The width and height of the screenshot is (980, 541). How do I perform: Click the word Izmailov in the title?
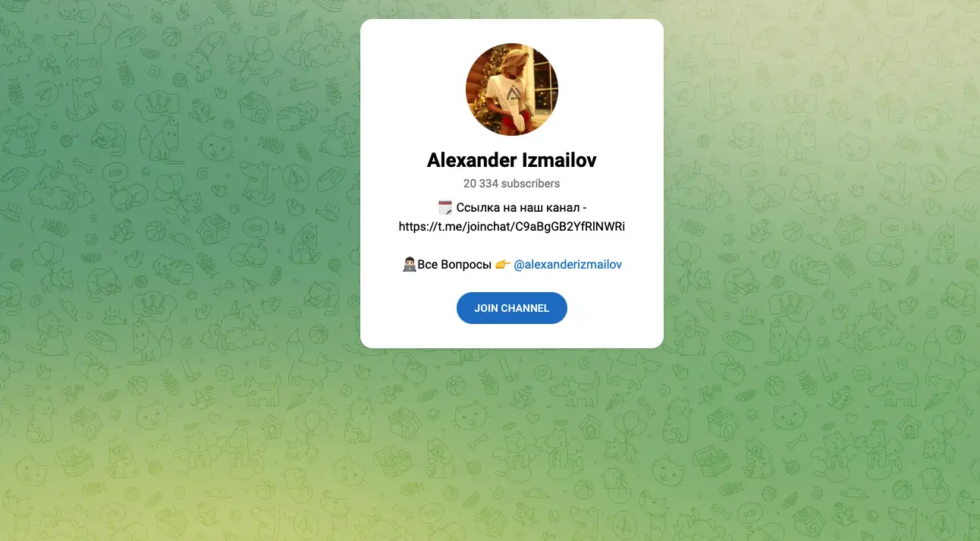coord(560,160)
